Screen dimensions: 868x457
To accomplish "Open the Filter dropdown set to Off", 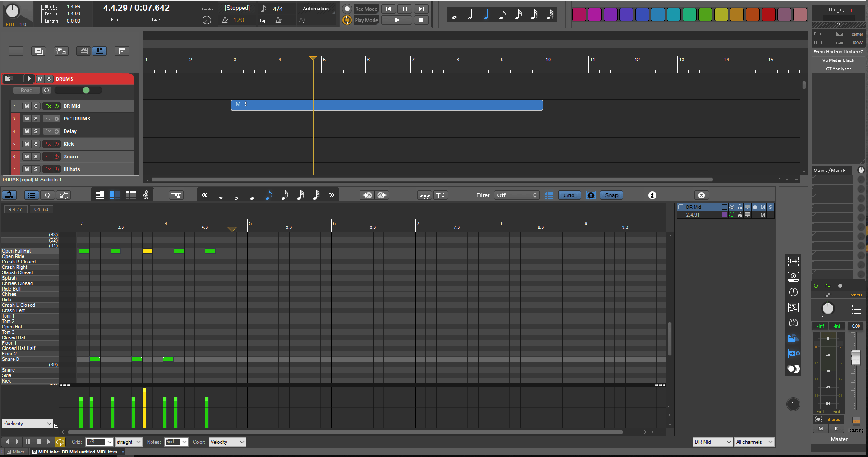I will 517,195.
